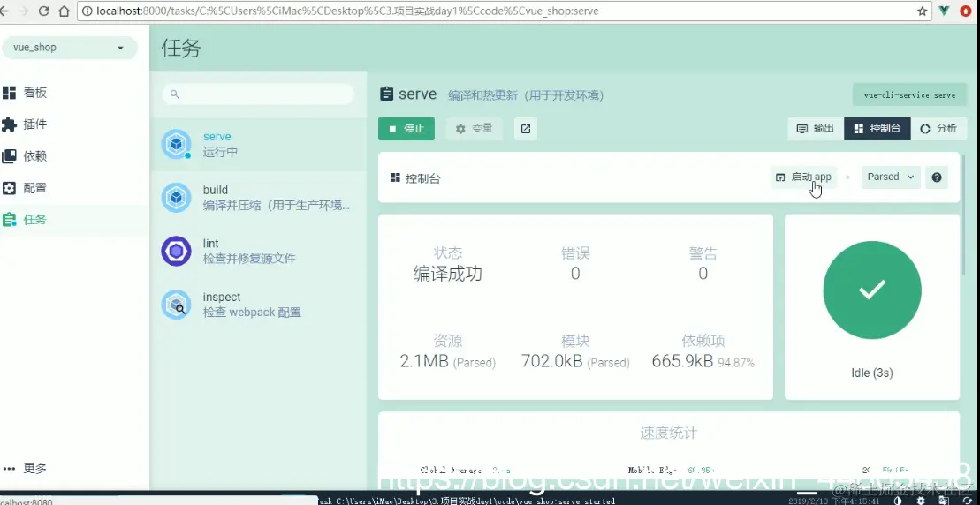Screen dimensions: 980x505
Task: Click the clipboard icon beside serve title
Action: click(x=387, y=94)
